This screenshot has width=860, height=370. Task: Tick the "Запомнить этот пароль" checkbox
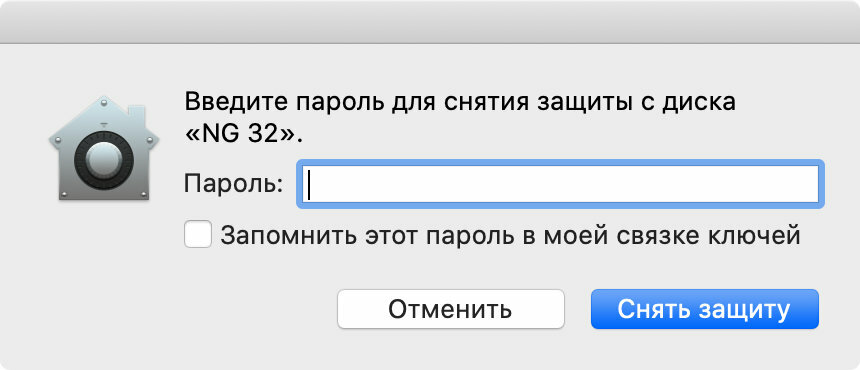(x=198, y=235)
